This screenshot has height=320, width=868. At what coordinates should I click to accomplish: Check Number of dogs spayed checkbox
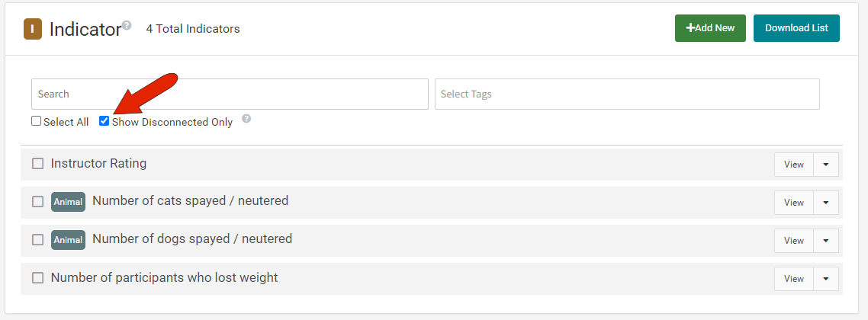[x=37, y=240]
